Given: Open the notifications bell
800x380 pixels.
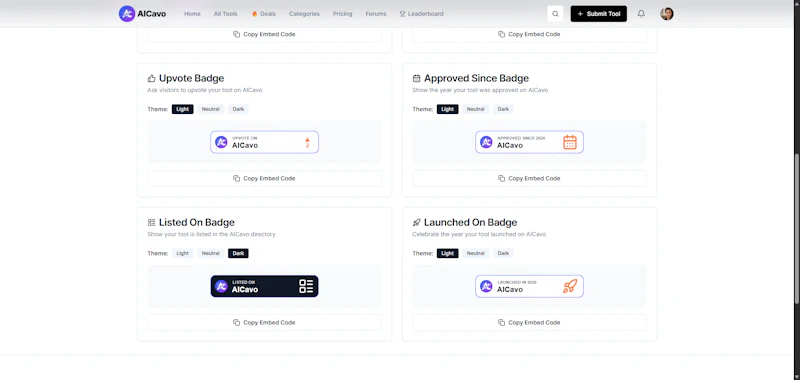Looking at the screenshot, I should pos(641,14).
